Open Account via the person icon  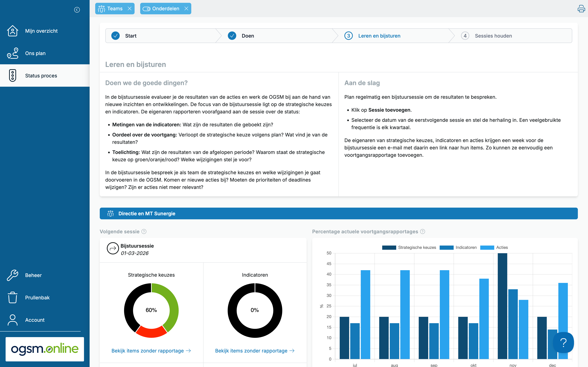(13, 320)
